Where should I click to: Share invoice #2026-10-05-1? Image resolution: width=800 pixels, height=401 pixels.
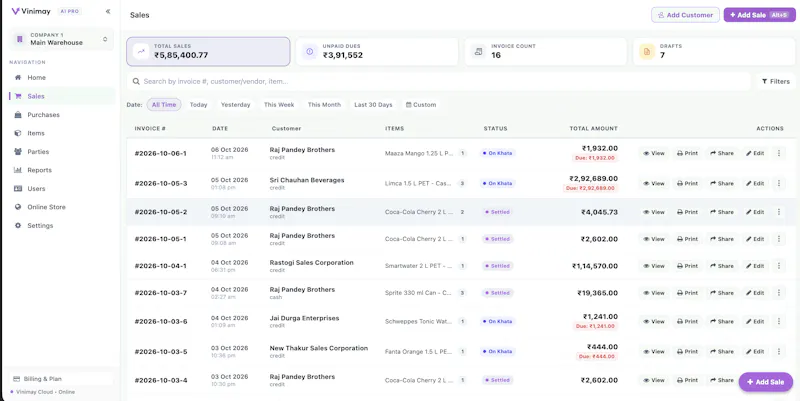pos(721,239)
